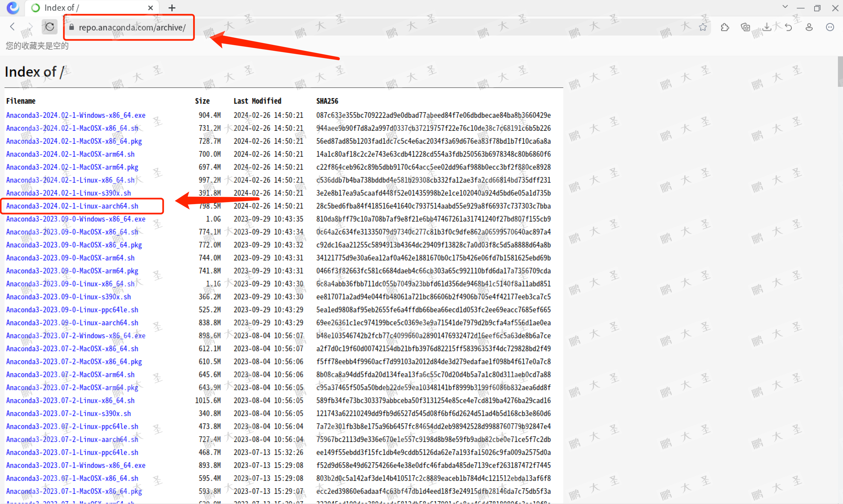Click the screenshot capture icon in toolbar

[745, 27]
